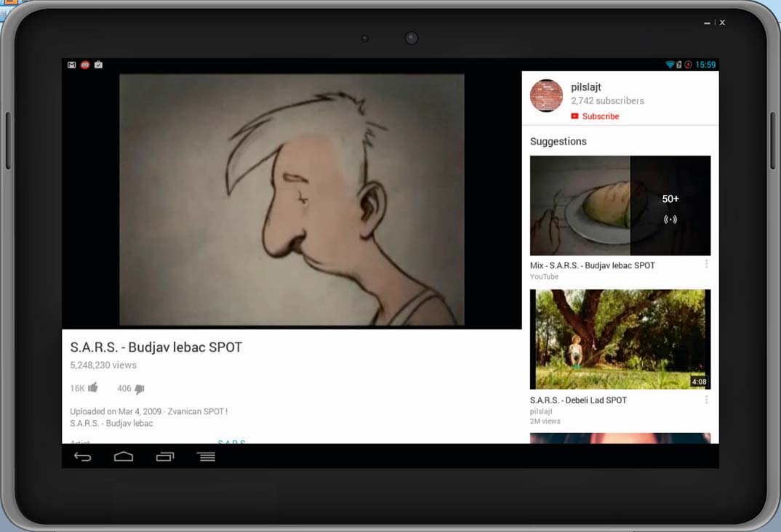Tap the video title S.A.R.S. - Budjav lebac SPOT
Screen dimensions: 781x532
click(x=156, y=347)
